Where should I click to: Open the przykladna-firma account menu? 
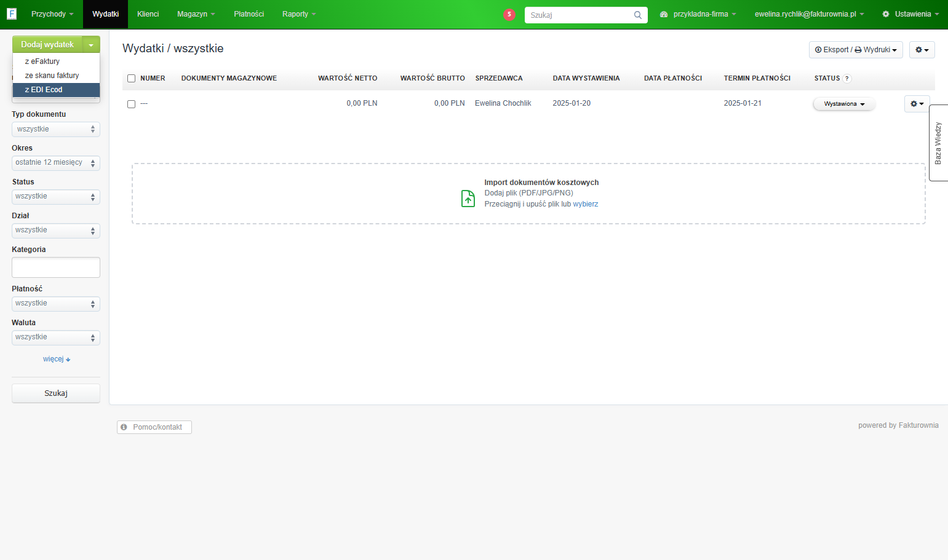[698, 14]
